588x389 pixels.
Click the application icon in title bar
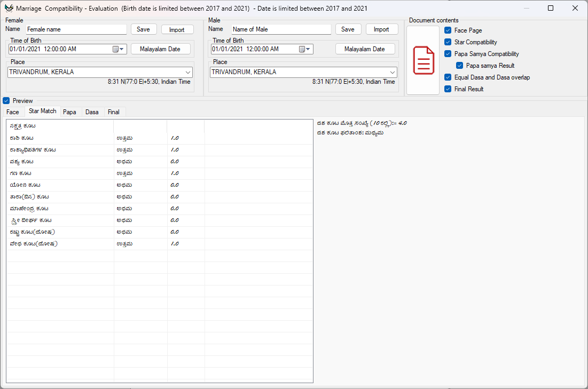coord(9,8)
